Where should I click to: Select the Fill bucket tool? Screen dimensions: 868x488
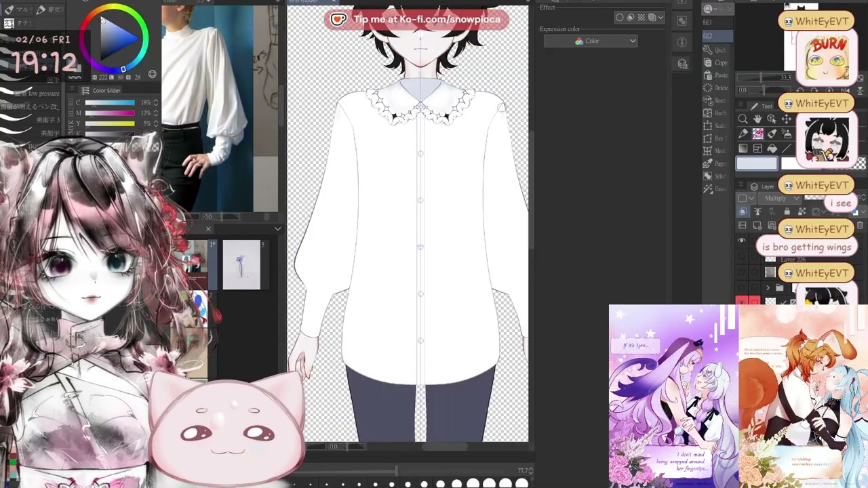tap(772, 149)
